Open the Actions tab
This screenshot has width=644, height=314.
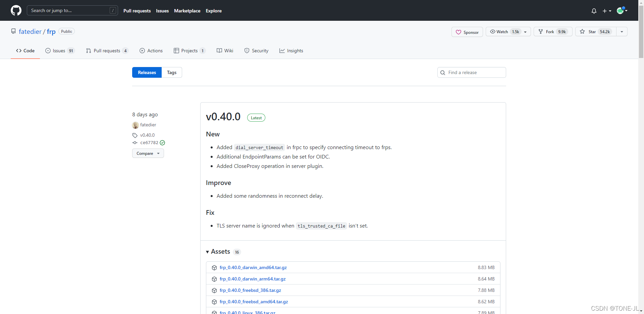[151, 51]
